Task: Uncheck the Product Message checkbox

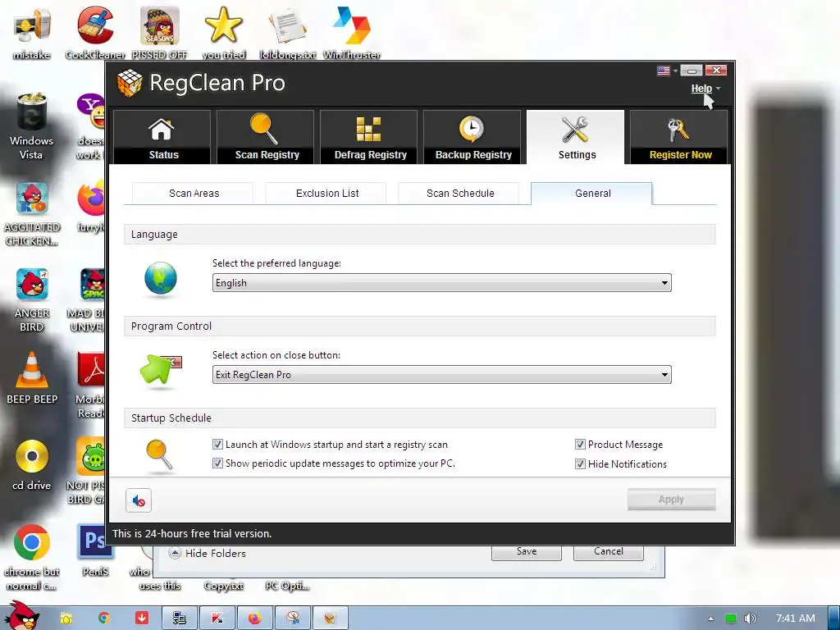Action: 580,444
